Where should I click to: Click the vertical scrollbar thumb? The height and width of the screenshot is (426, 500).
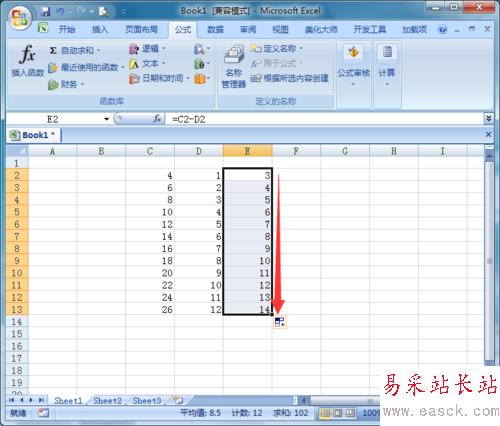(x=489, y=261)
